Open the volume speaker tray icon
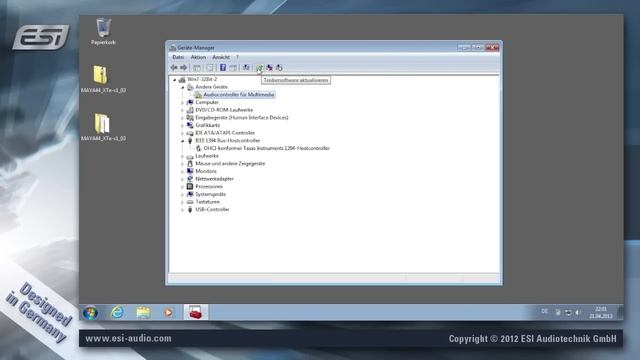 (578, 313)
